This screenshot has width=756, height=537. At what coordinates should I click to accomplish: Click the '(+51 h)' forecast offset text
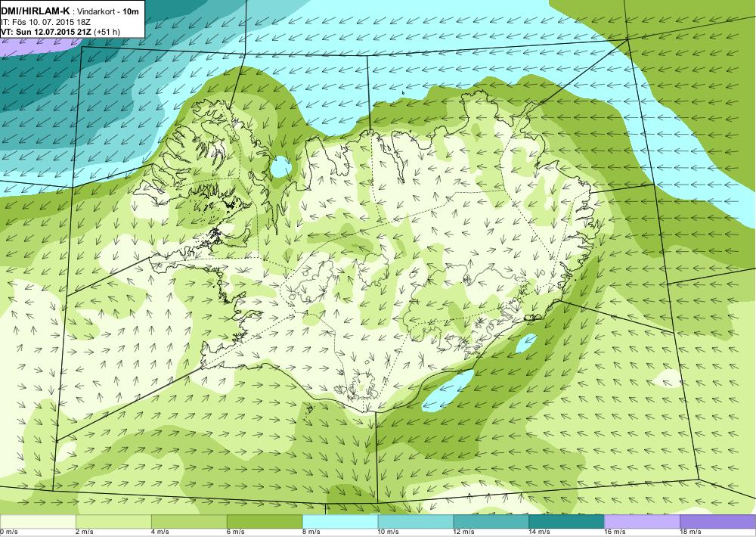107,32
